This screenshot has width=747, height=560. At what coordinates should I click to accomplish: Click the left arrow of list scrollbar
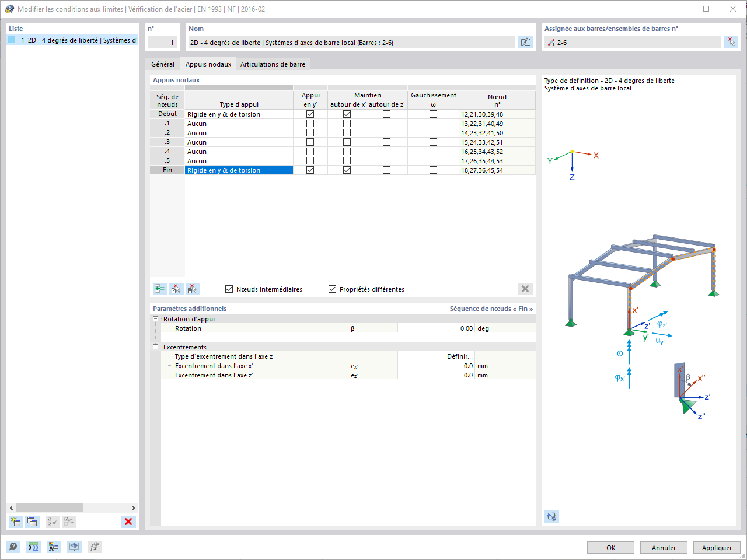[12, 508]
